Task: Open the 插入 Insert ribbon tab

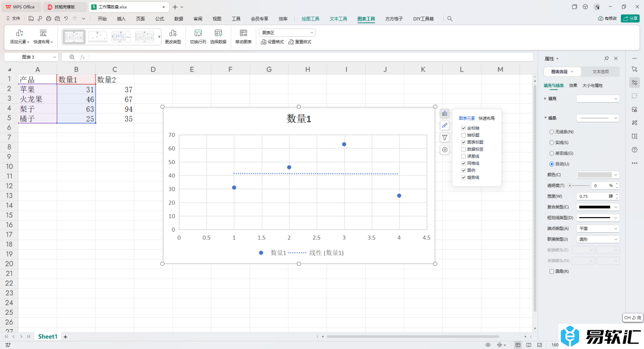Action: (121, 19)
